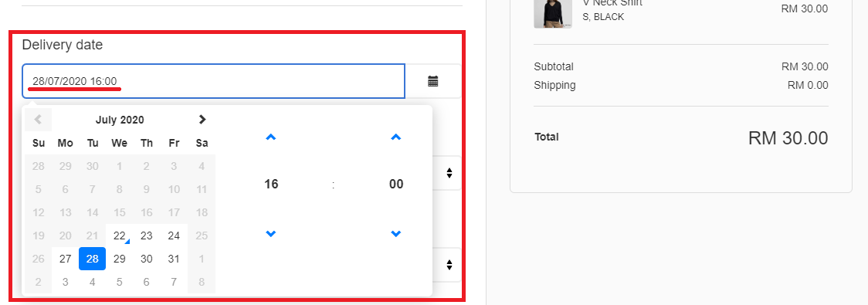Open the calendar icon beside delivery date

tap(433, 81)
